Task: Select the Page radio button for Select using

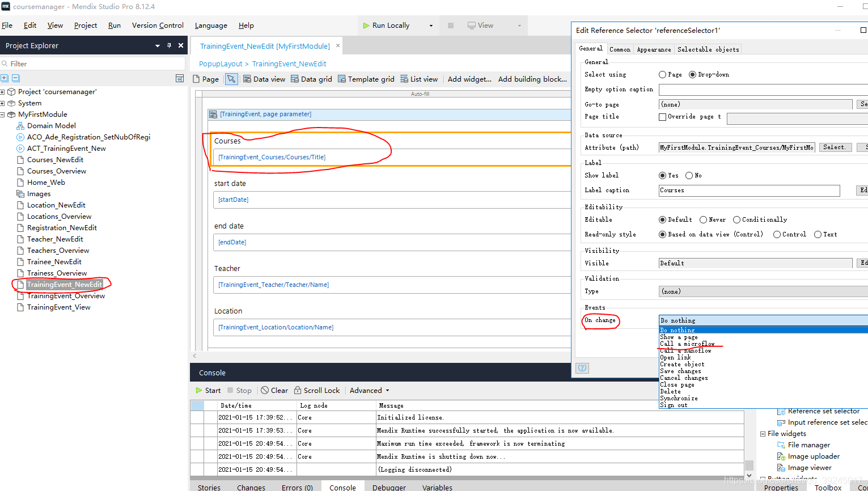Action: point(662,75)
